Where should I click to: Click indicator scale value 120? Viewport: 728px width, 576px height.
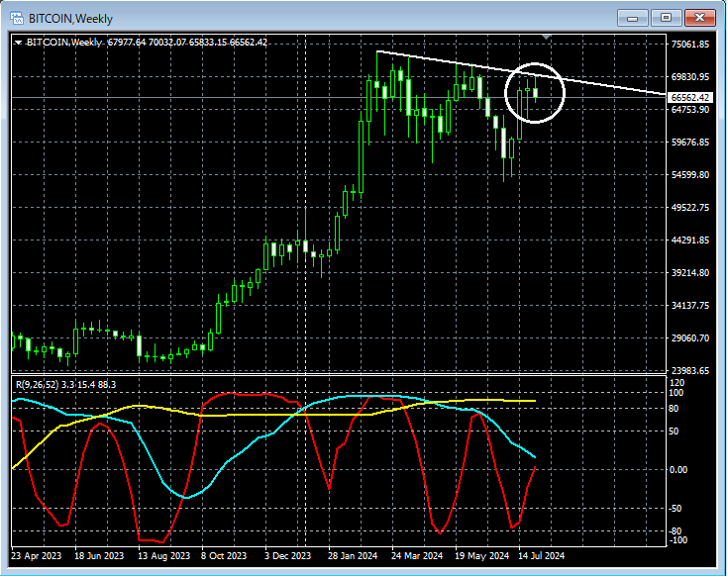point(677,383)
